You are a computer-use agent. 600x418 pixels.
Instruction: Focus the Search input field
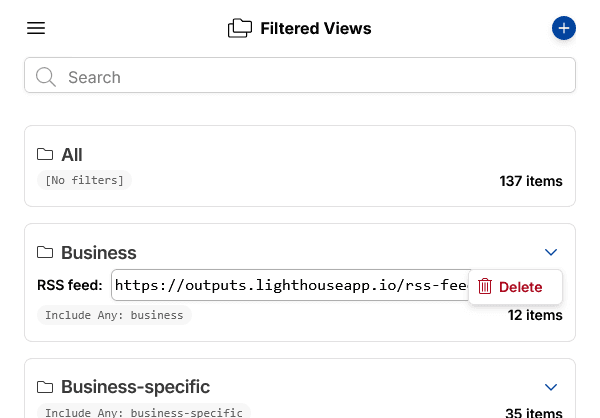click(x=300, y=75)
